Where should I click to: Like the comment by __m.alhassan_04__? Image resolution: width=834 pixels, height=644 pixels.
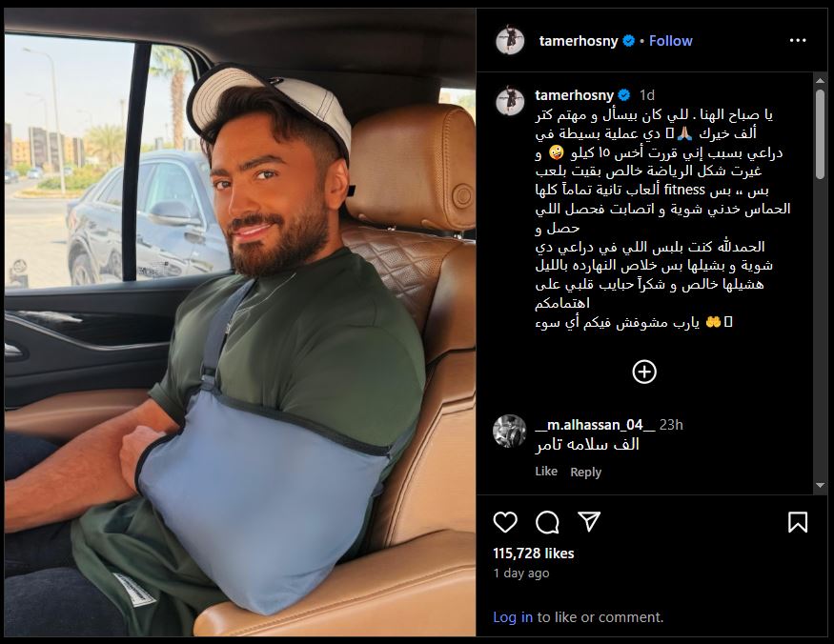point(546,472)
